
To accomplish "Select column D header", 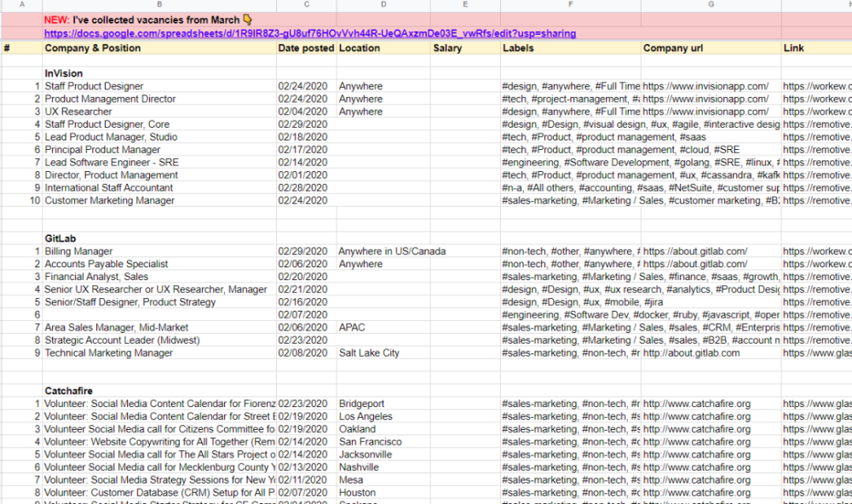I will [383, 5].
